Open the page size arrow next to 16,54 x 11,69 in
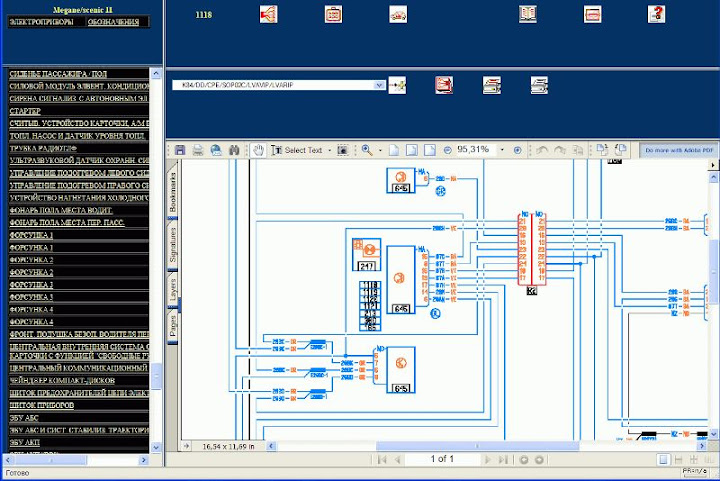 pyautogui.click(x=186, y=446)
